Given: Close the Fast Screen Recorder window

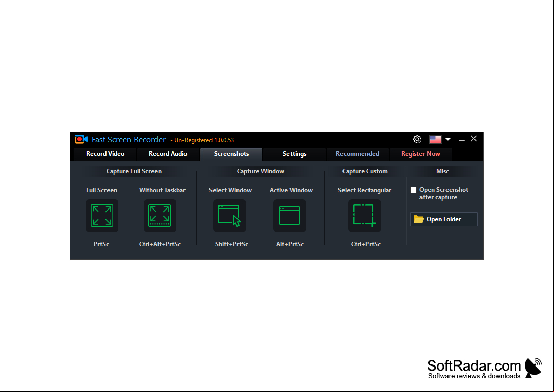Looking at the screenshot, I should [x=474, y=139].
